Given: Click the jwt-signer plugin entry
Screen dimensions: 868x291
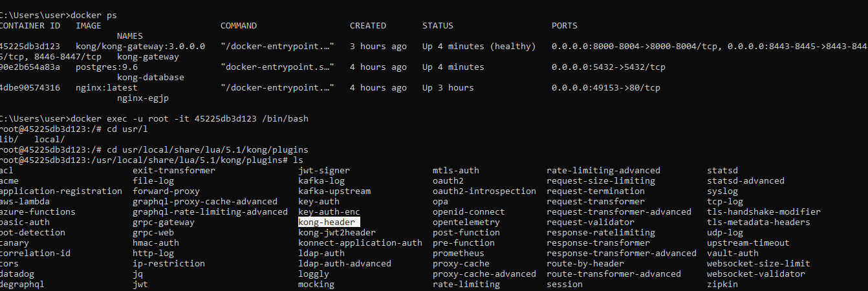Looking at the screenshot, I should tap(324, 171).
